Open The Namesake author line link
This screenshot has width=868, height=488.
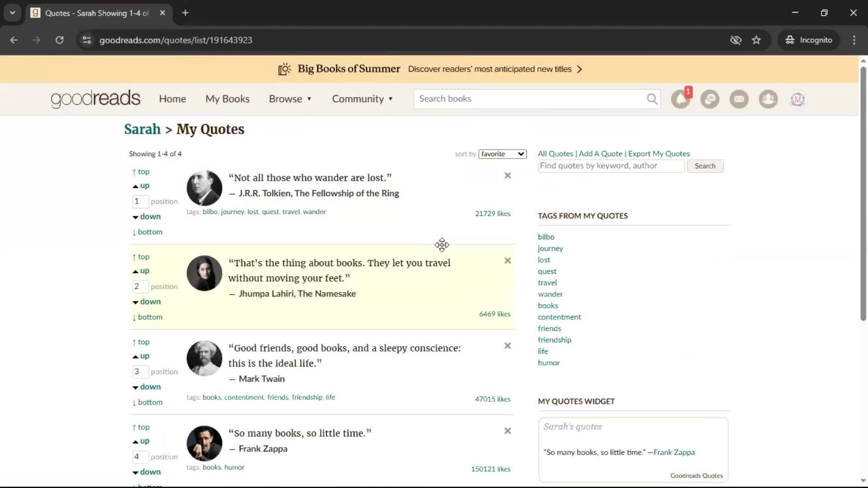point(327,294)
